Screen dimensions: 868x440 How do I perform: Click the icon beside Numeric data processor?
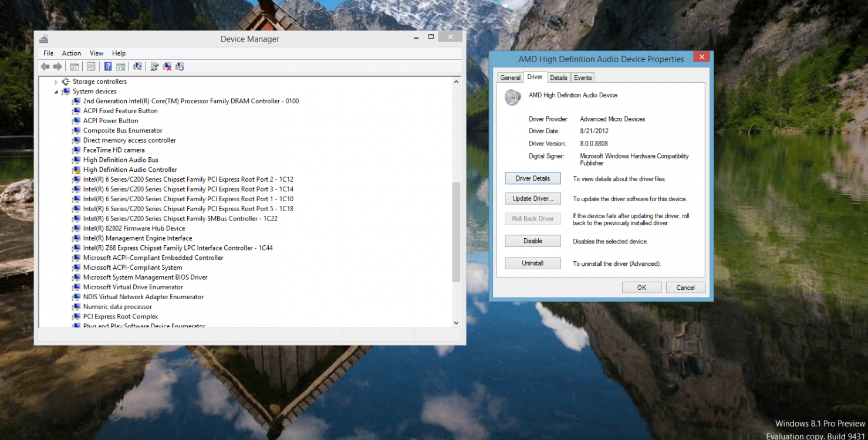[76, 307]
